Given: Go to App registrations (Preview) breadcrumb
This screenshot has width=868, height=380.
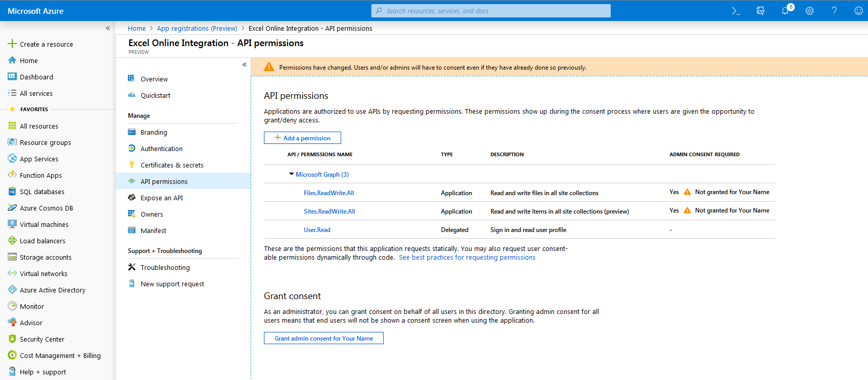Looking at the screenshot, I should pyautogui.click(x=197, y=28).
